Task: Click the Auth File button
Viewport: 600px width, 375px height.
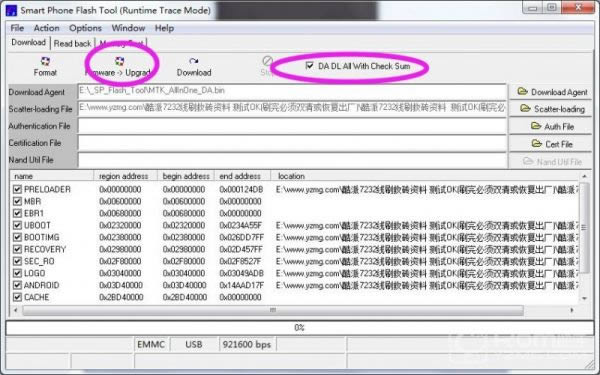Action: click(x=552, y=127)
